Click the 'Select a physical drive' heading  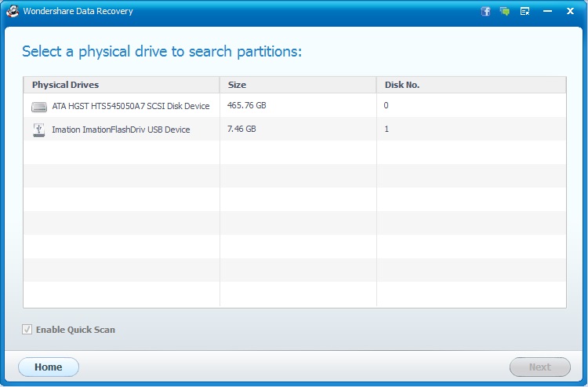coord(162,52)
